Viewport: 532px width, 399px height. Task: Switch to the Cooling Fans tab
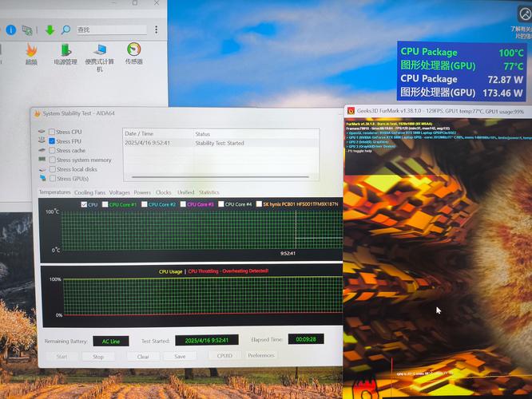tap(89, 192)
